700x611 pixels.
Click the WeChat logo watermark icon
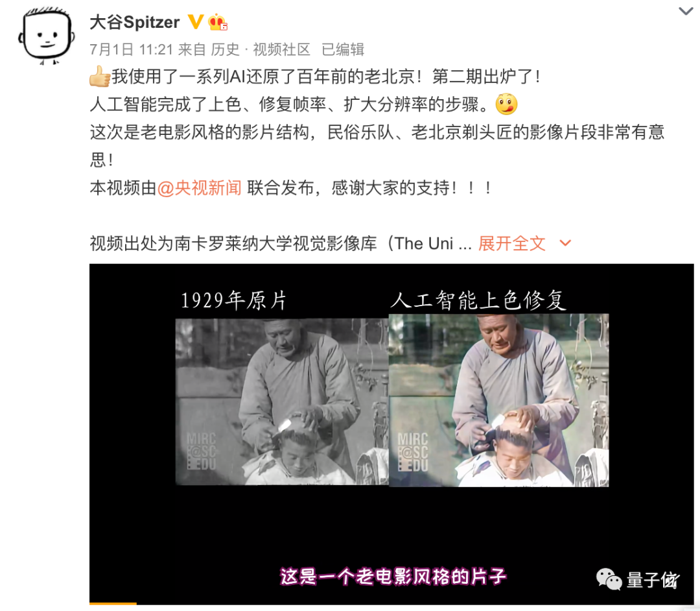tap(609, 580)
